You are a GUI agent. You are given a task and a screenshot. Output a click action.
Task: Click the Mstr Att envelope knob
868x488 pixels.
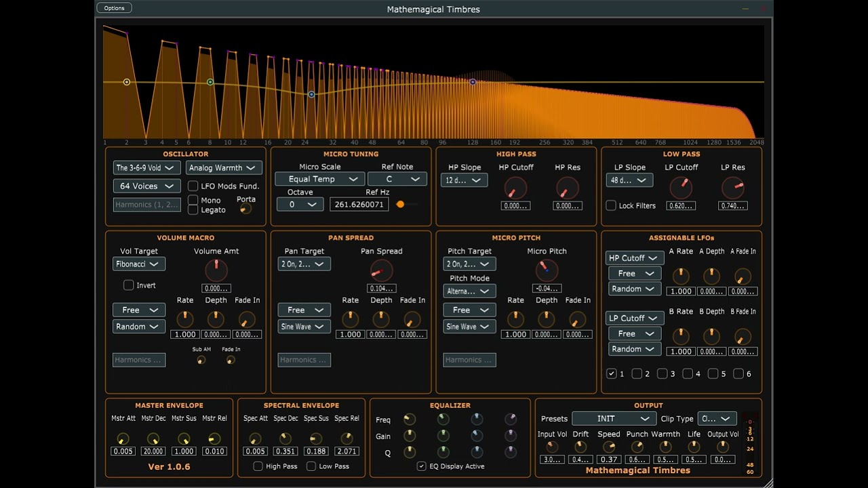tap(123, 439)
